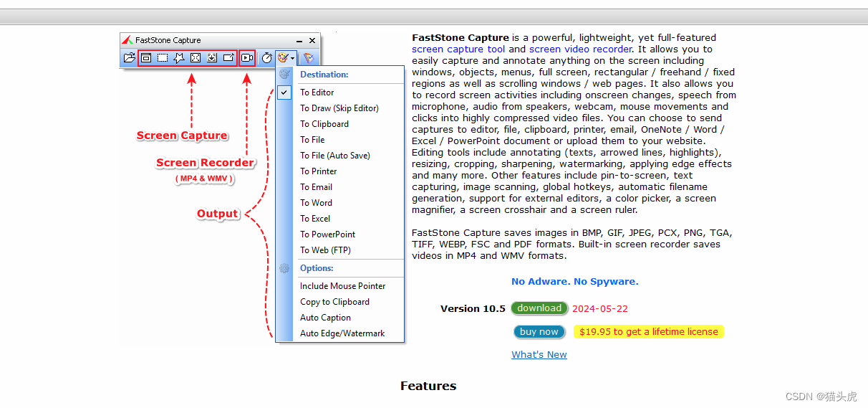
Task: Choose To Printer destination
Action: point(340,171)
